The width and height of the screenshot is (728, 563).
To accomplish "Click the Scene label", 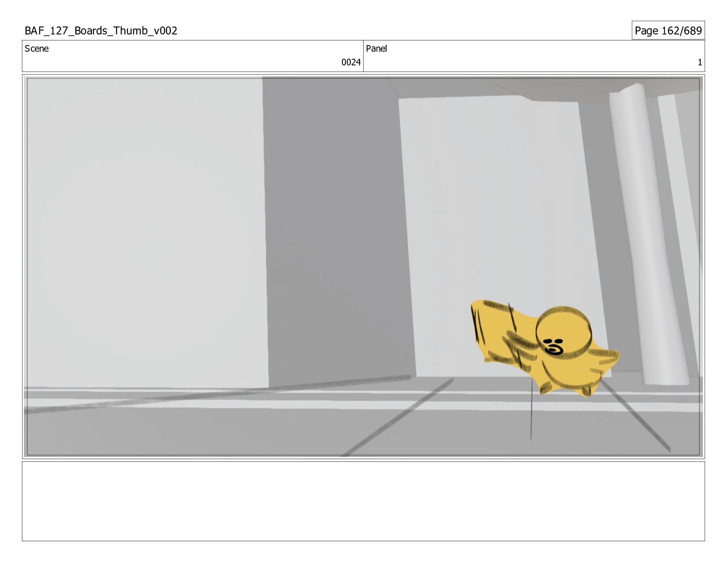I will pos(37,49).
